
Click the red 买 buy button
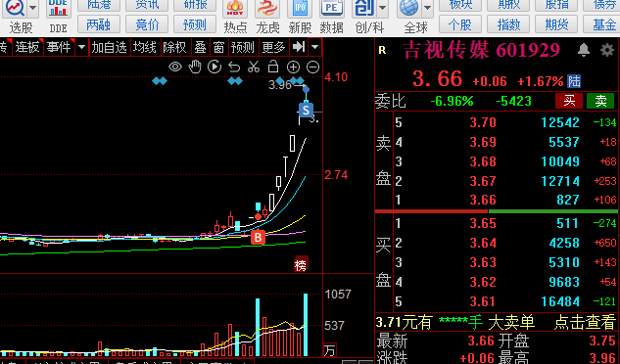coord(569,101)
